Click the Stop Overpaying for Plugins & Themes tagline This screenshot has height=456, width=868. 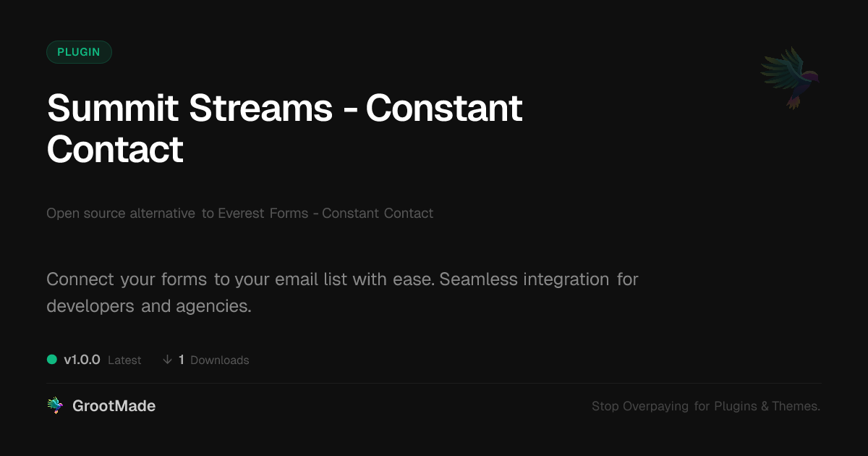pos(705,406)
